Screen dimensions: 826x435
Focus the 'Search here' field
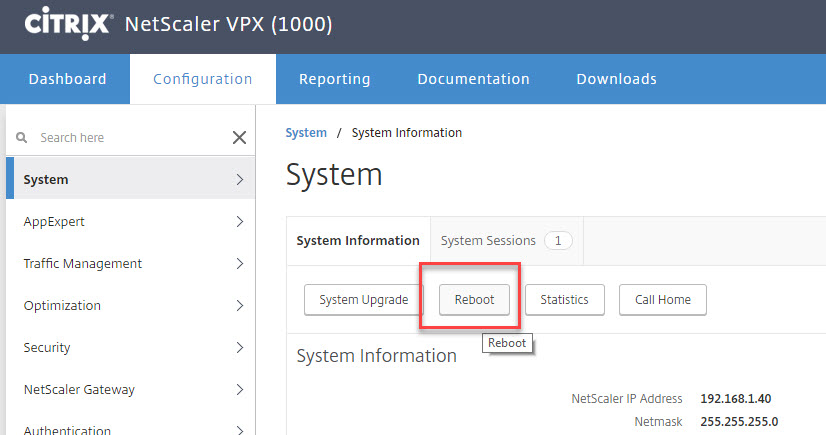[132, 137]
